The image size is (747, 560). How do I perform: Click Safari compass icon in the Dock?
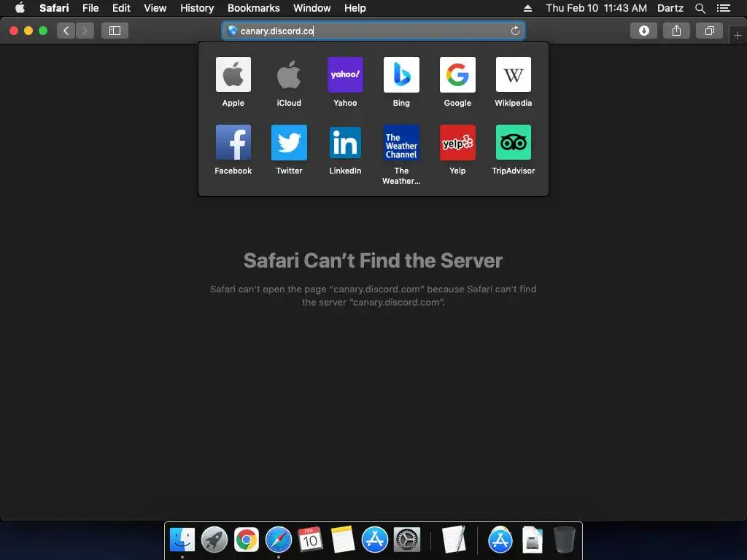(x=278, y=540)
